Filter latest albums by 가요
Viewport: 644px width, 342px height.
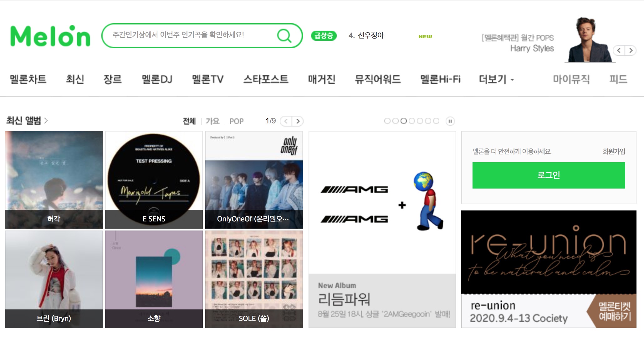coord(212,121)
